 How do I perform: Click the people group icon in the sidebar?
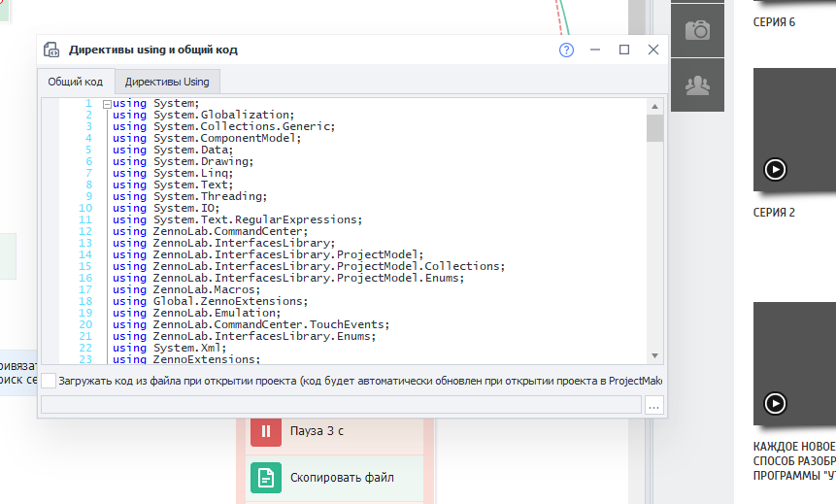point(697,84)
